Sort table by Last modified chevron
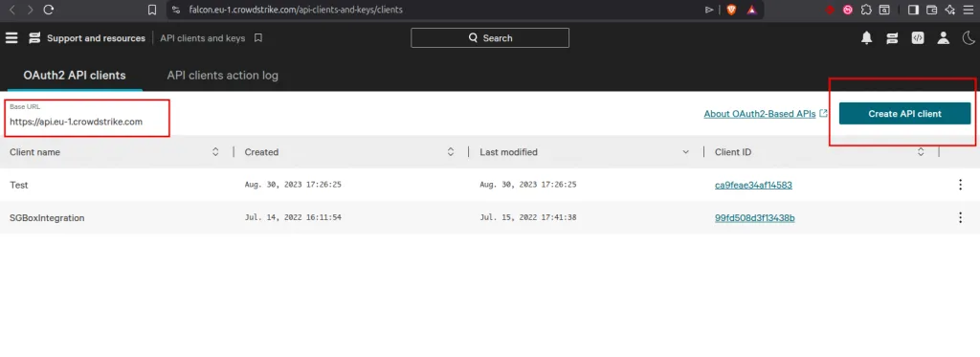 click(685, 152)
